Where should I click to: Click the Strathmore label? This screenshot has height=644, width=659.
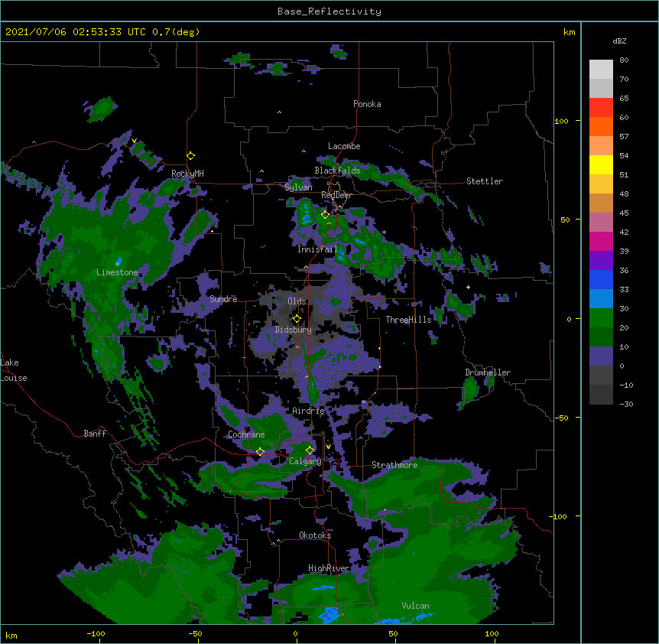pyautogui.click(x=394, y=465)
